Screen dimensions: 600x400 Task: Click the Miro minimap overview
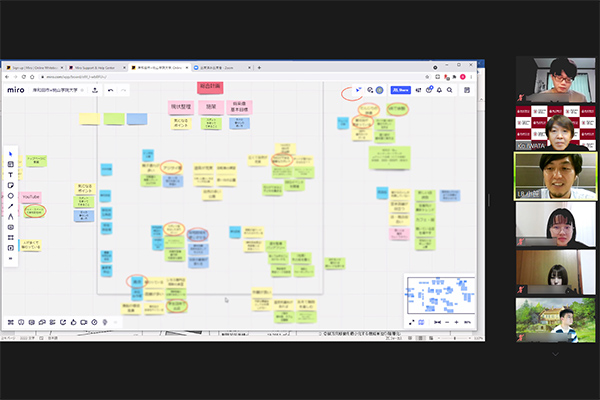pyautogui.click(x=441, y=295)
